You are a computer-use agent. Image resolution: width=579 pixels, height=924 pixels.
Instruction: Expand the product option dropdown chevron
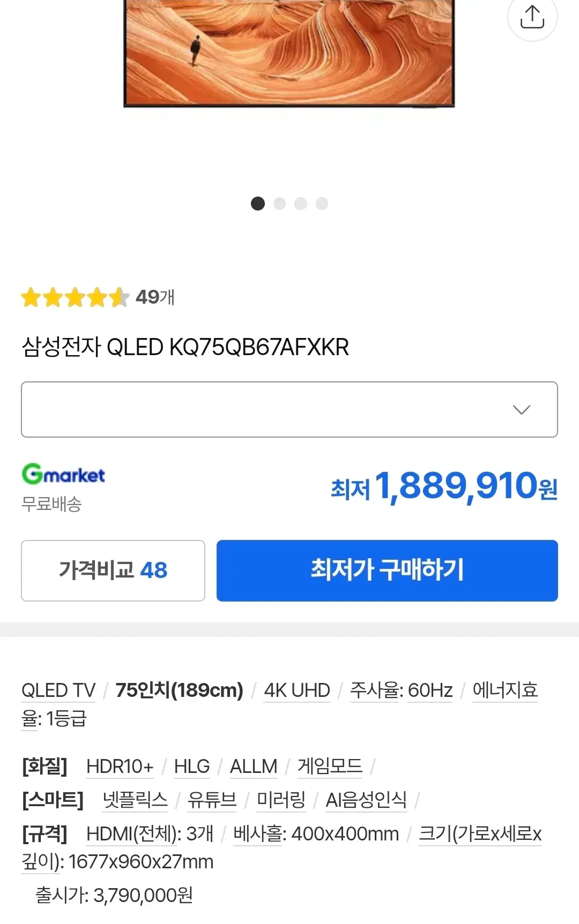(x=521, y=410)
